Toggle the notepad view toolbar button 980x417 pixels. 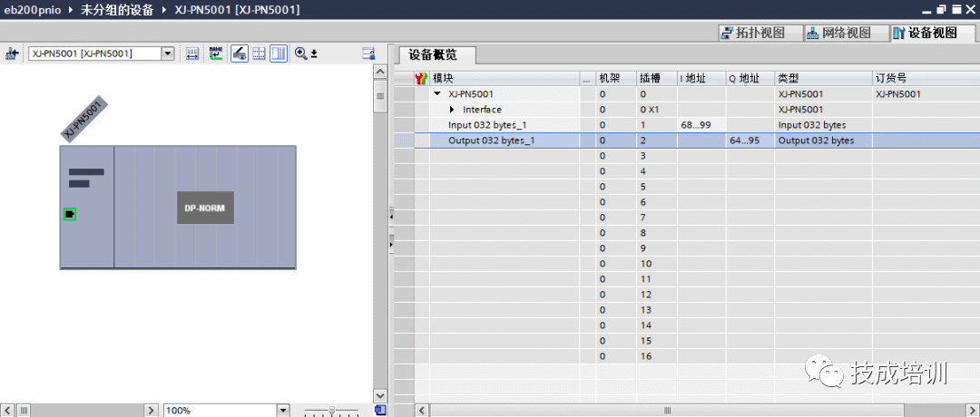click(x=239, y=53)
